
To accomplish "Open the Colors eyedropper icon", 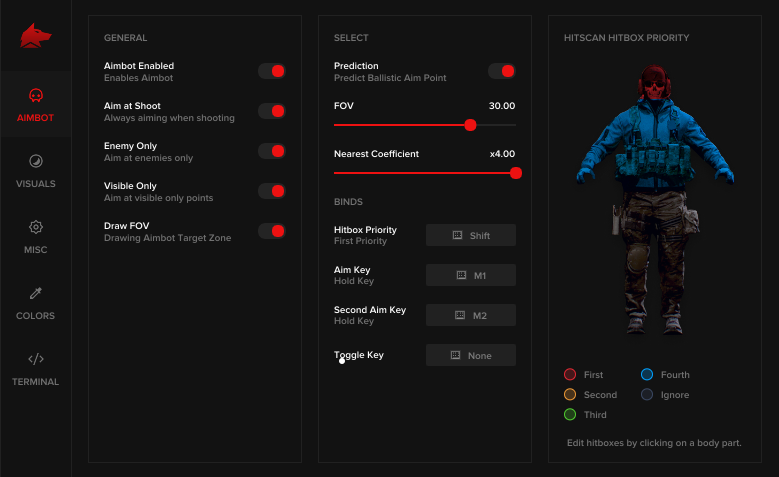I will tap(36, 293).
